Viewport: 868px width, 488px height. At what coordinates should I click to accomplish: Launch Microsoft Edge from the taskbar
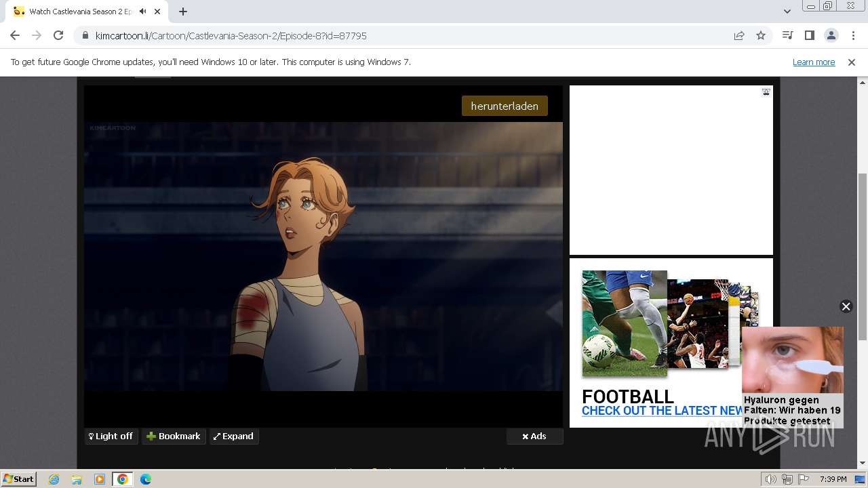[x=145, y=479]
